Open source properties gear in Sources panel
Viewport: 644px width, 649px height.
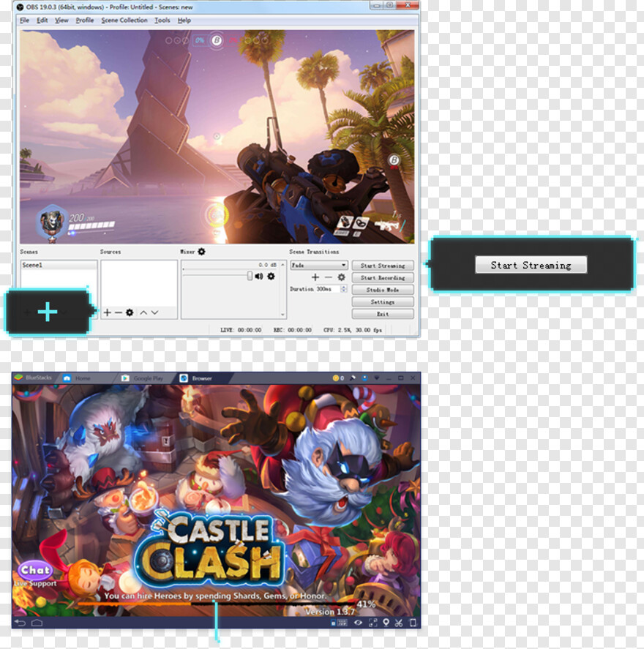[130, 312]
